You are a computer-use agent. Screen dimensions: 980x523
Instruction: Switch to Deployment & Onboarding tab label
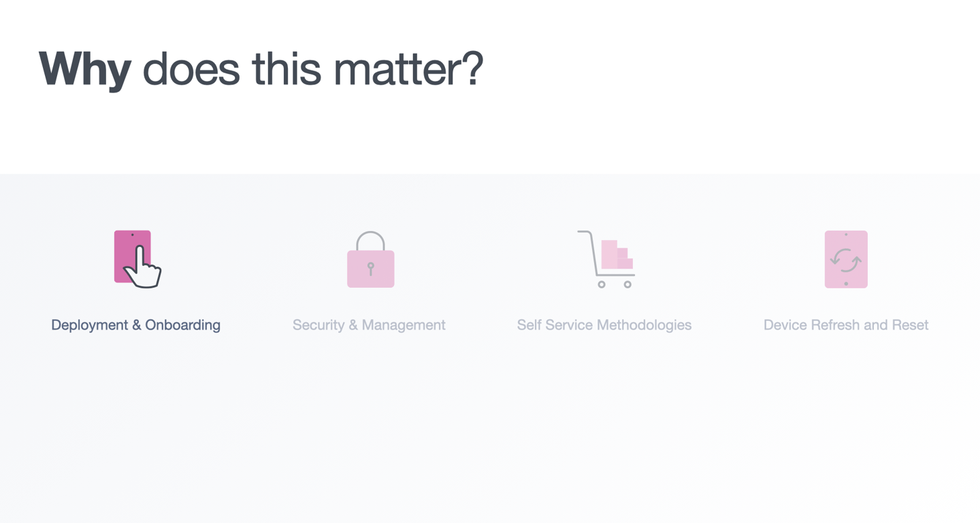136,325
